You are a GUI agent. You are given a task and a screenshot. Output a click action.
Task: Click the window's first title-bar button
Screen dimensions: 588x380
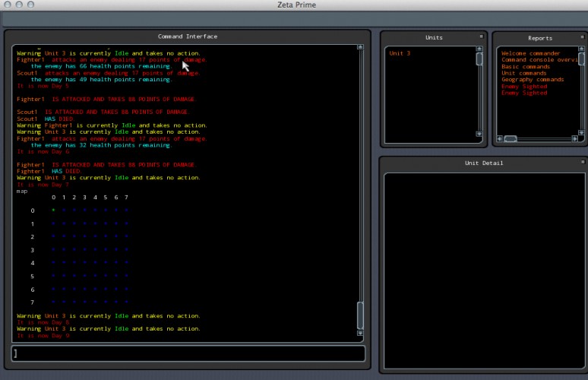(x=8, y=5)
